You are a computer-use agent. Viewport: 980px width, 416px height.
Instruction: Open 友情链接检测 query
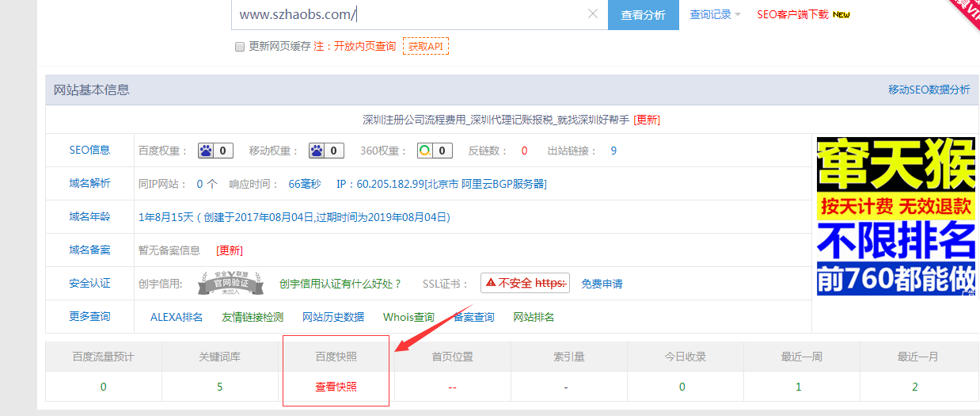coord(253,317)
